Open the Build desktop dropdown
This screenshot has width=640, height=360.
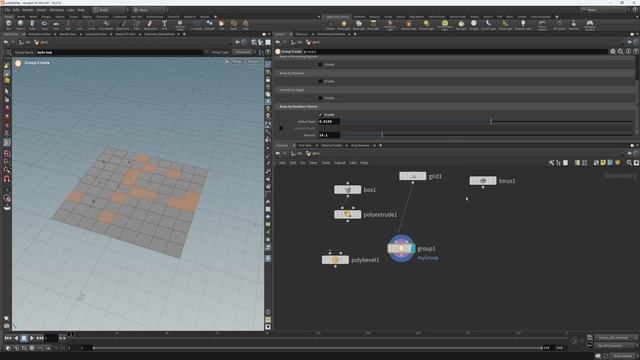coord(110,10)
